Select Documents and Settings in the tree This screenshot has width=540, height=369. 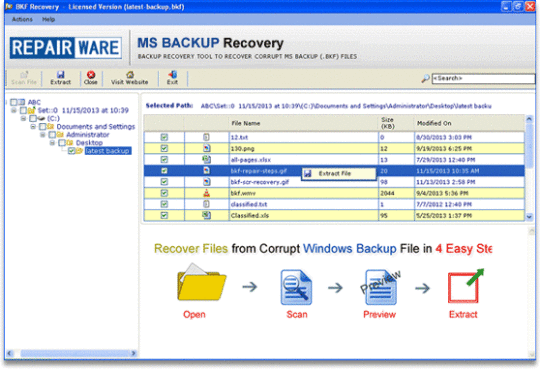tap(96, 126)
